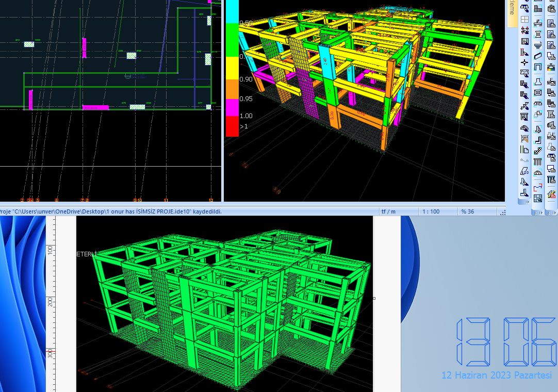Click the rainbow beam stress colour icon

[x=551, y=67]
